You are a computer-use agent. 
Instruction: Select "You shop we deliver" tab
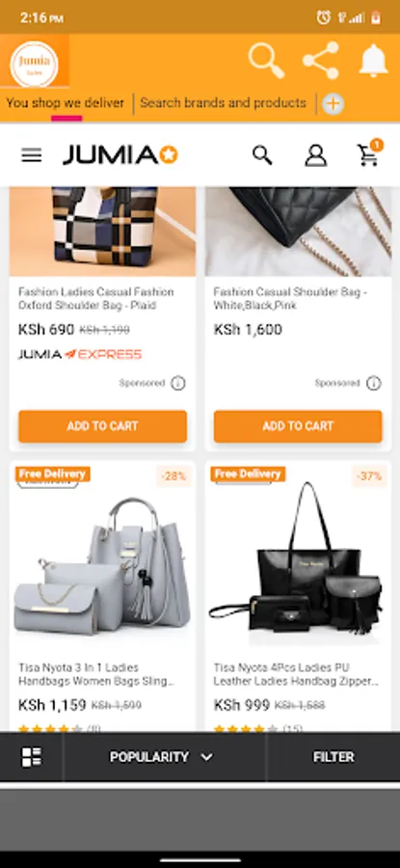66,103
